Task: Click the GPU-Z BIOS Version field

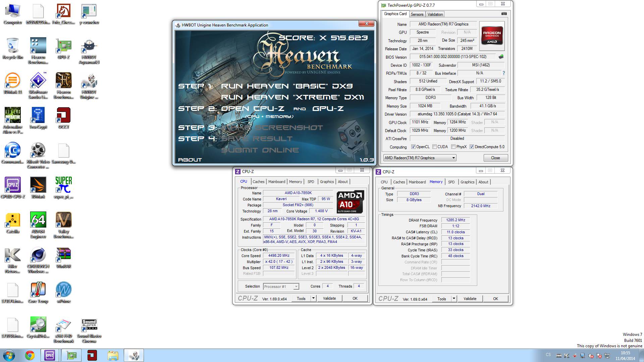Action: click(452, 57)
